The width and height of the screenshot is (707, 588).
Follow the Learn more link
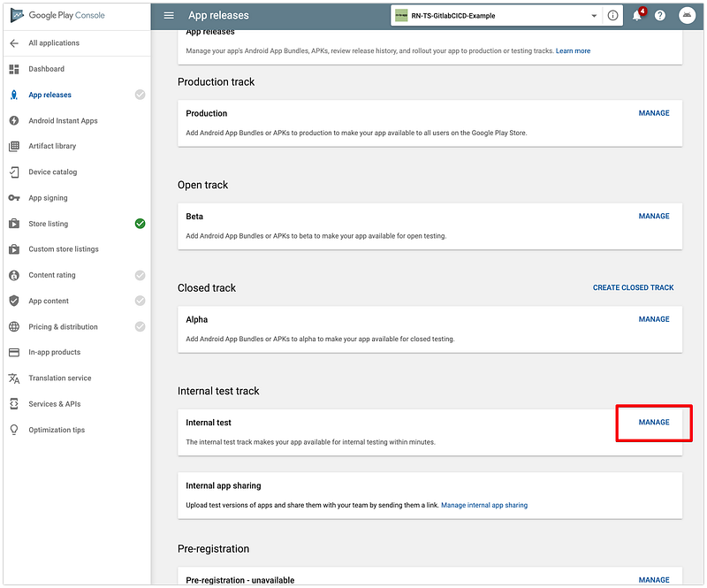pyautogui.click(x=573, y=51)
